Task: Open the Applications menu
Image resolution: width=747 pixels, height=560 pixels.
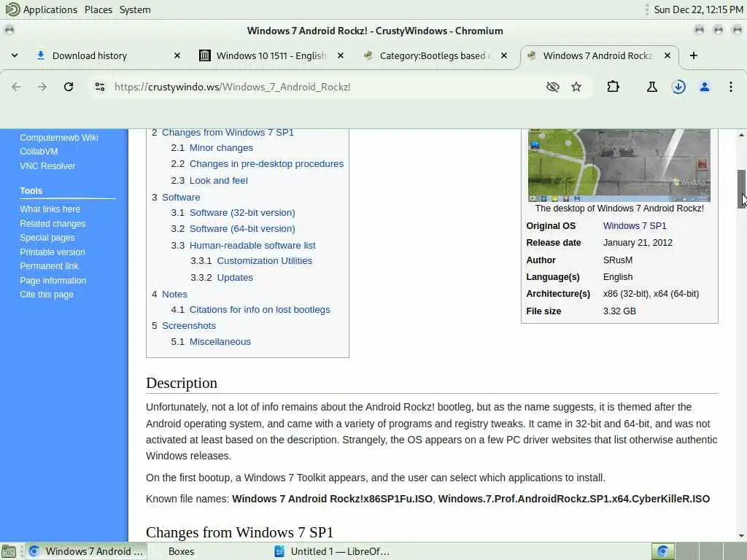Action: [x=42, y=9]
